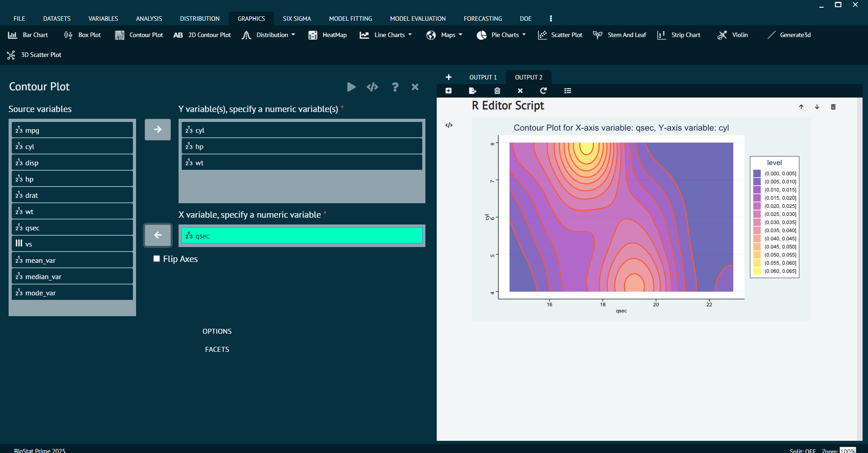This screenshot has width=868, height=453.
Task: Select the OUTPUT 2 tab
Action: point(528,77)
